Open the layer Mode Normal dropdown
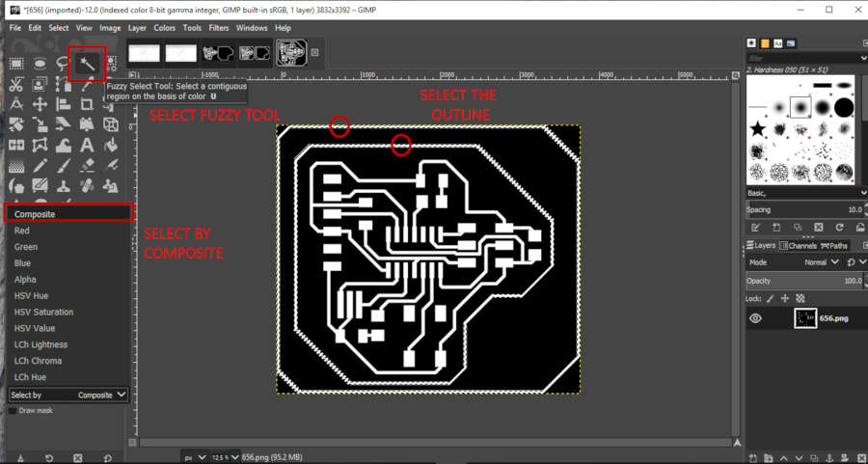868x464 pixels. (x=821, y=262)
